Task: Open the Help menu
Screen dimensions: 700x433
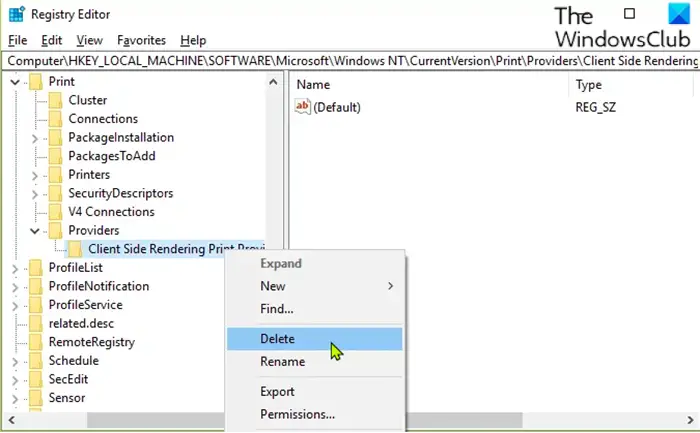Action: (193, 40)
